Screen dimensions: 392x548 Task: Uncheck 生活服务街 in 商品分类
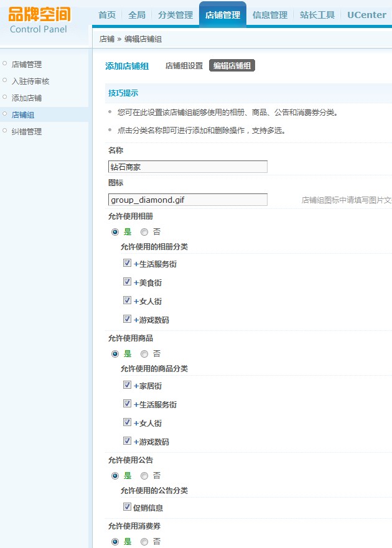[128, 404]
